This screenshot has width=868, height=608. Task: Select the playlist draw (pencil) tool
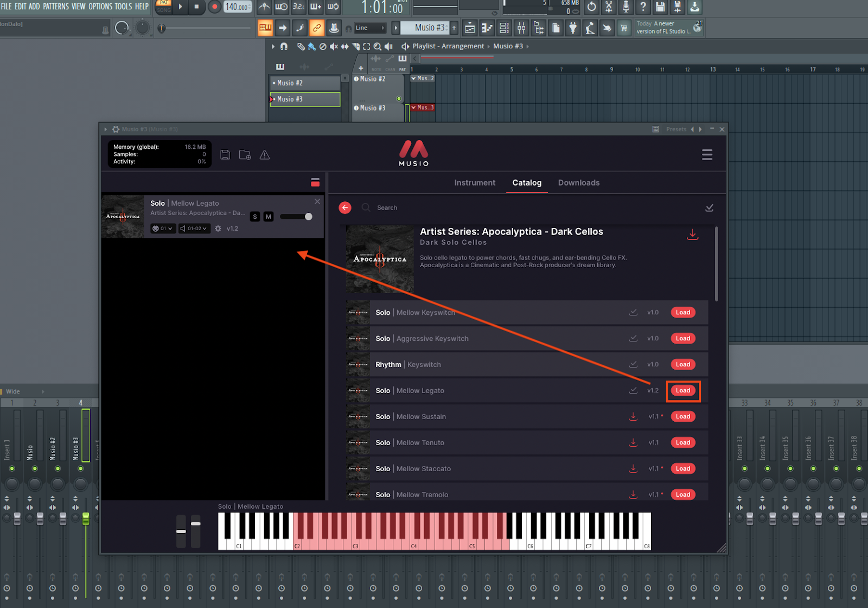coord(301,47)
